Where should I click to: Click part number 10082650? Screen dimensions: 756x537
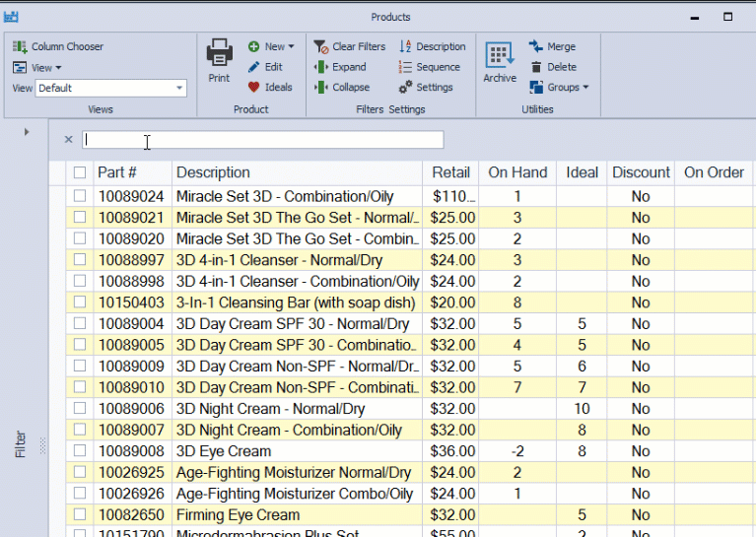131,514
